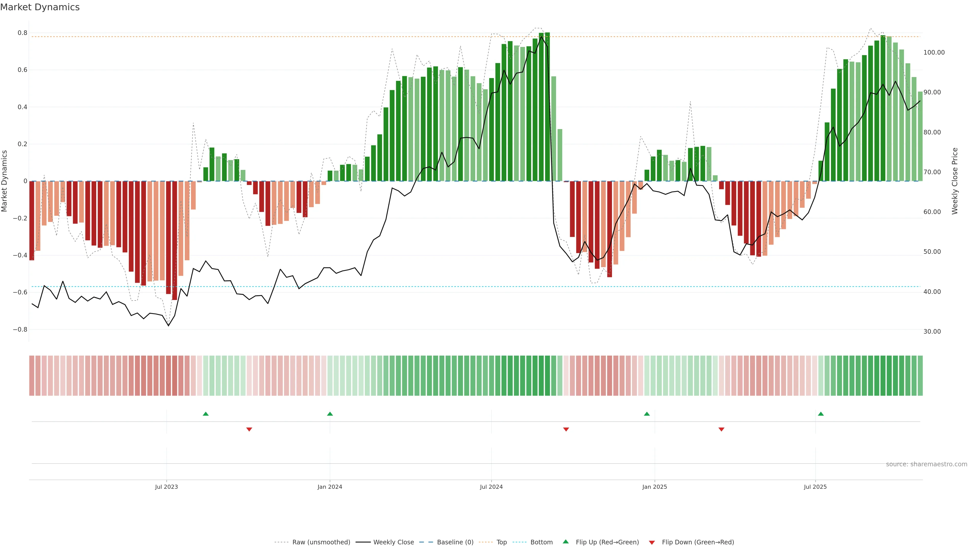Click the flip-up triangle after Jul 2025
The height and width of the screenshot is (551, 980).
pos(820,414)
